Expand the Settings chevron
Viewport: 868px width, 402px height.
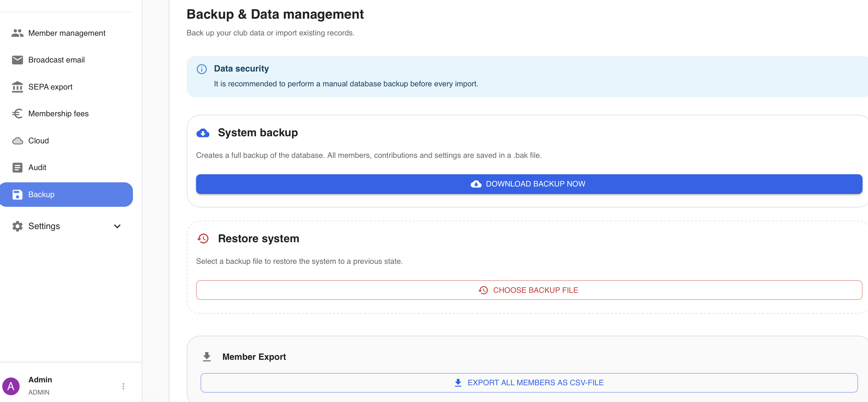[117, 226]
